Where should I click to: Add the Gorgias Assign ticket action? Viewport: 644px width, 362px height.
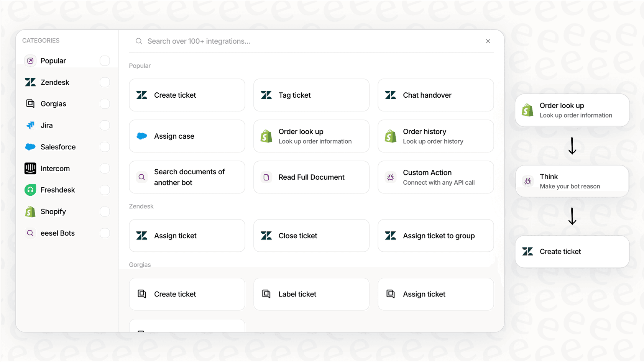click(x=436, y=294)
